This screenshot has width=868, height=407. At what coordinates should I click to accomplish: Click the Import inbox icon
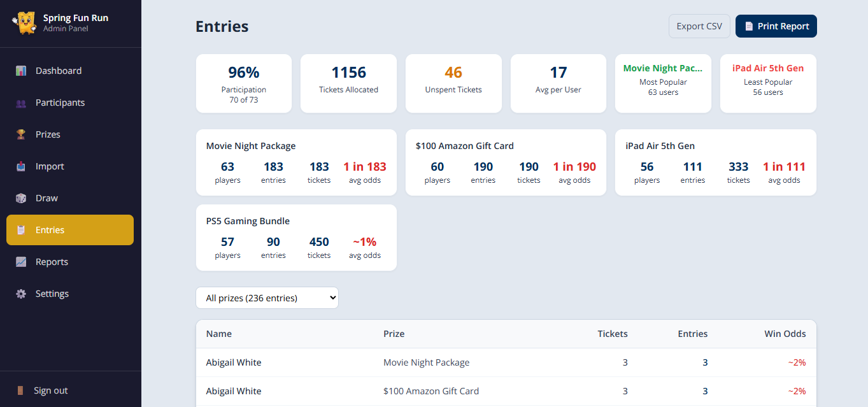(x=21, y=166)
